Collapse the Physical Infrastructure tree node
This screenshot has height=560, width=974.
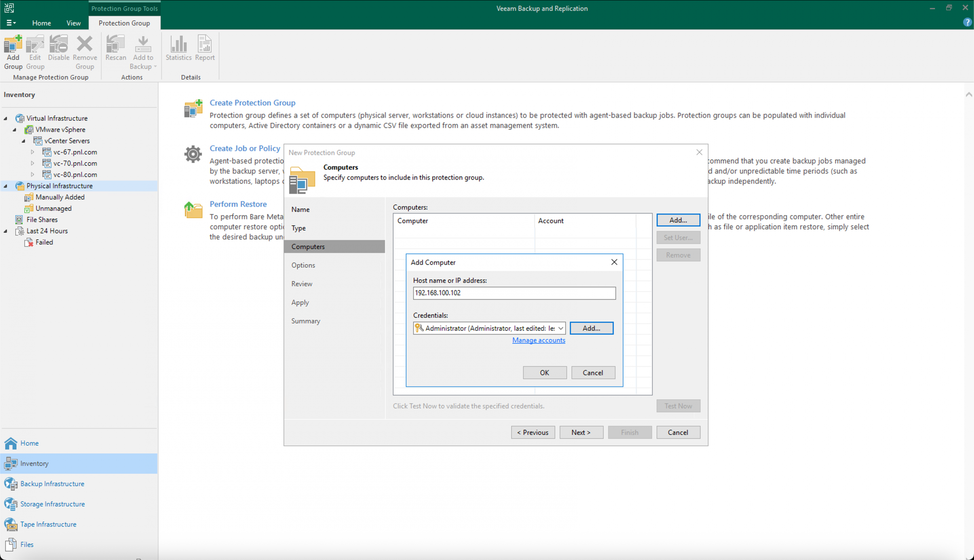pyautogui.click(x=5, y=186)
